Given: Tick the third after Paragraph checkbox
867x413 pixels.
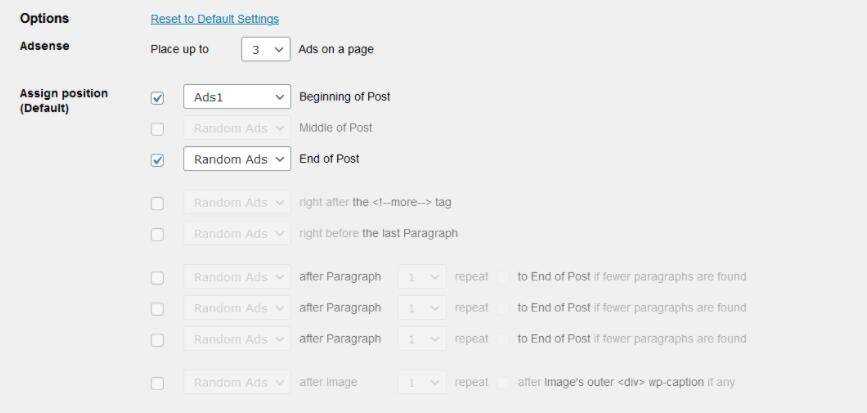Looking at the screenshot, I should [x=157, y=340].
